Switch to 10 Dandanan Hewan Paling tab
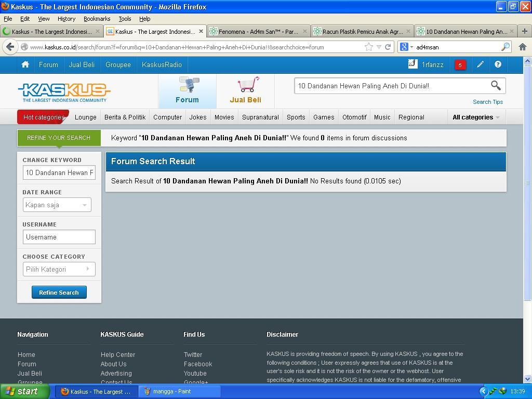Screen dimensions: 532x399 click(x=466, y=32)
